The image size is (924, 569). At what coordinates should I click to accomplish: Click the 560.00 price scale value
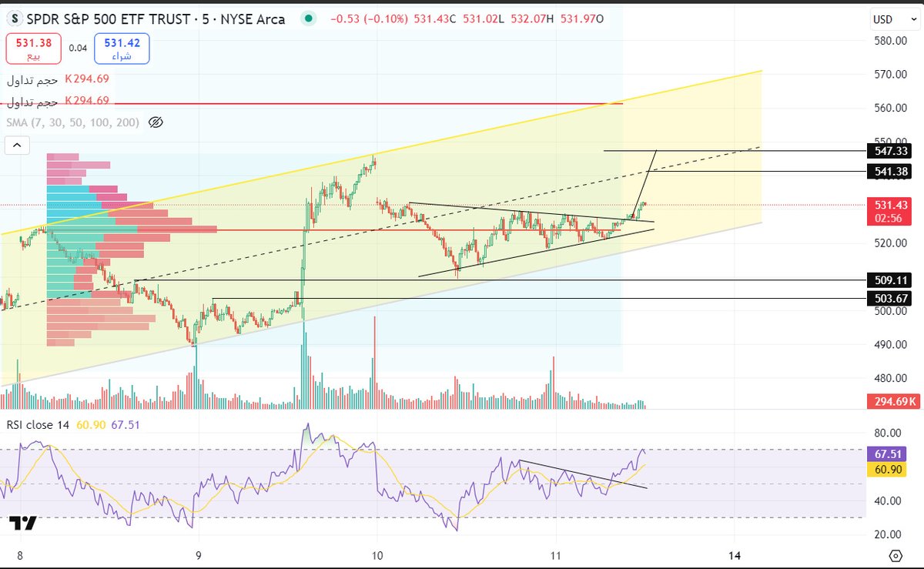coord(890,108)
